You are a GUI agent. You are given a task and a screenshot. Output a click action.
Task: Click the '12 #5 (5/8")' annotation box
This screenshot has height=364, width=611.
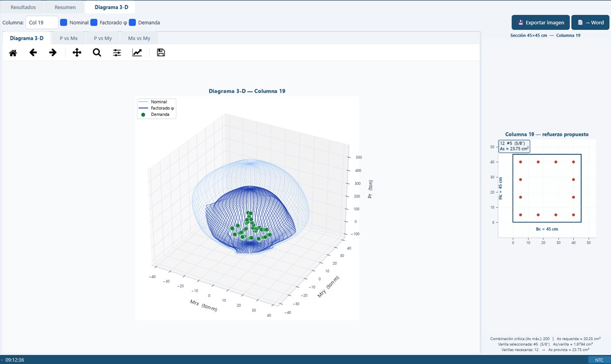514,146
